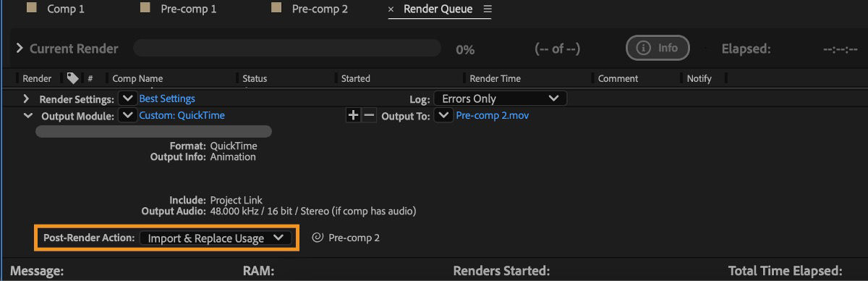Expand the Render Settings row
868x281 pixels.
[x=27, y=98]
